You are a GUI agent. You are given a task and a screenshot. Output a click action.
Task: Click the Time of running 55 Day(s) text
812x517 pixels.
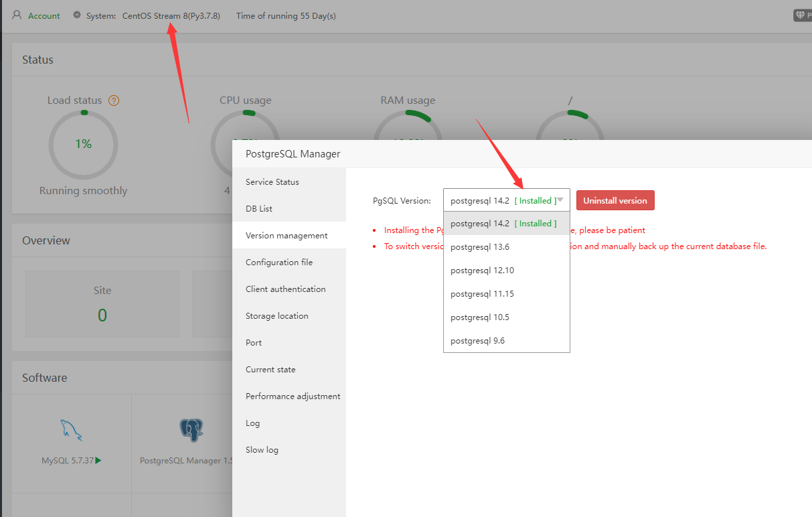(x=286, y=15)
